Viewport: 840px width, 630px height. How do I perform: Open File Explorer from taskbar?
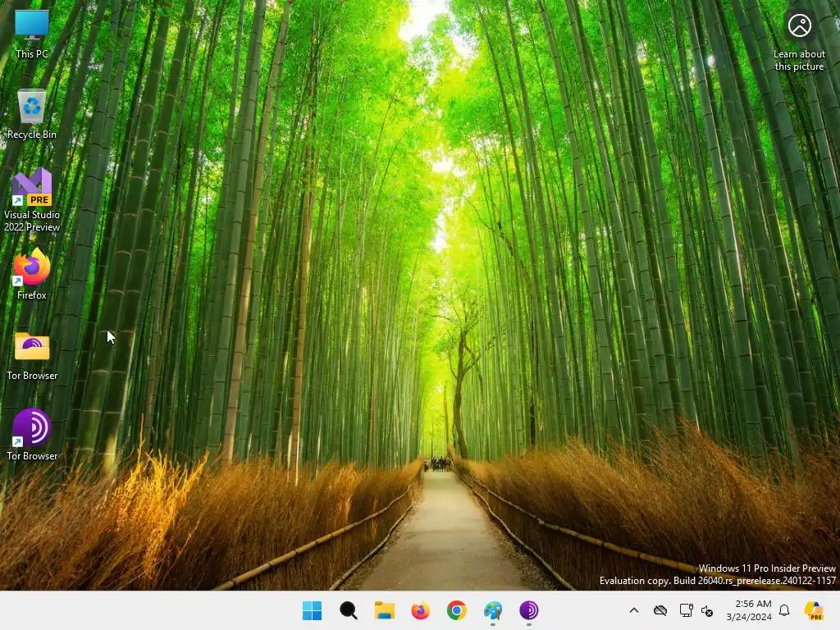point(384,610)
